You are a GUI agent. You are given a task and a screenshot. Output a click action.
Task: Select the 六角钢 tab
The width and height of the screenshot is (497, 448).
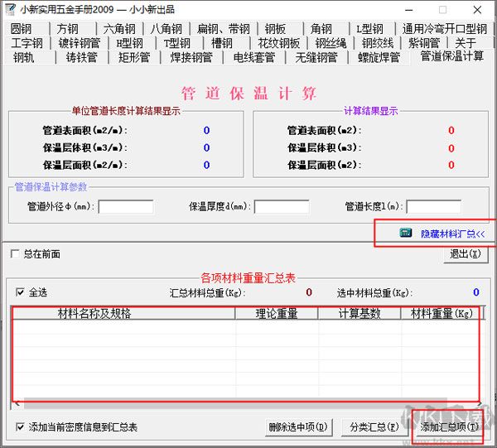point(119,29)
